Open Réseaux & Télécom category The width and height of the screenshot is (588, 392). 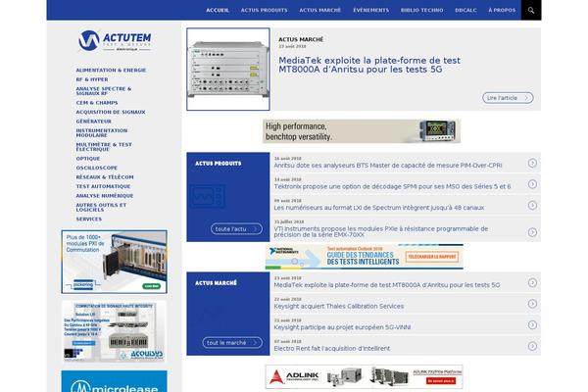point(105,177)
